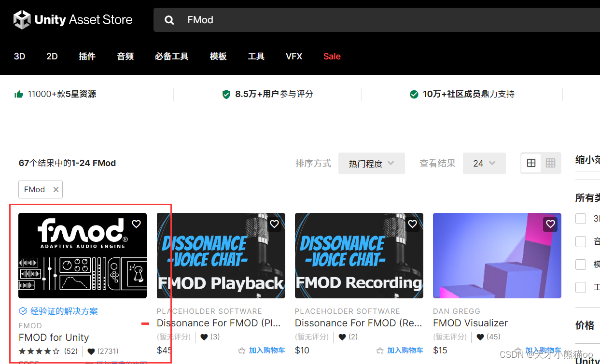Click the heart on Dissonance FMOD Playback card

pyautogui.click(x=274, y=224)
